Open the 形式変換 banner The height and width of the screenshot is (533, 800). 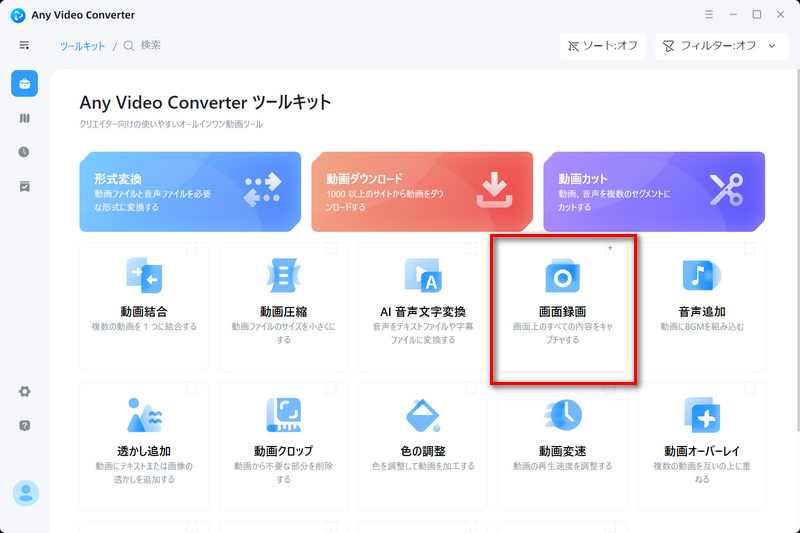click(190, 192)
